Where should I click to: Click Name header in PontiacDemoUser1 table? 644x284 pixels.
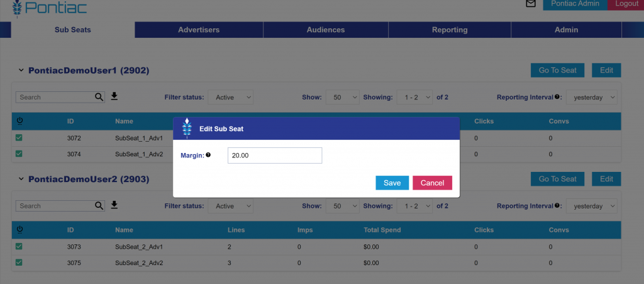click(x=124, y=122)
